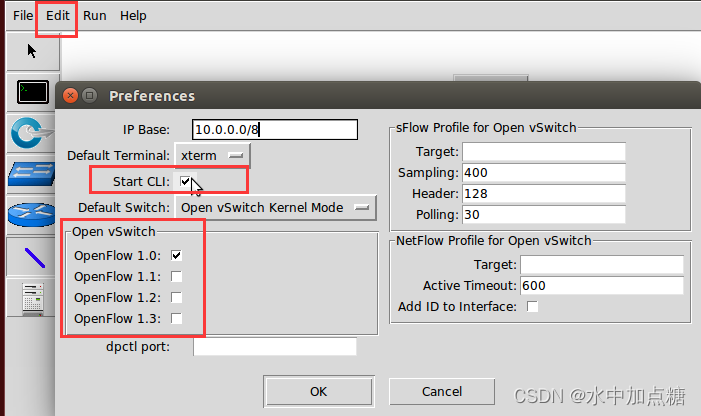Select the Host terminal tool
This screenshot has width=701, height=416.
click(33, 92)
